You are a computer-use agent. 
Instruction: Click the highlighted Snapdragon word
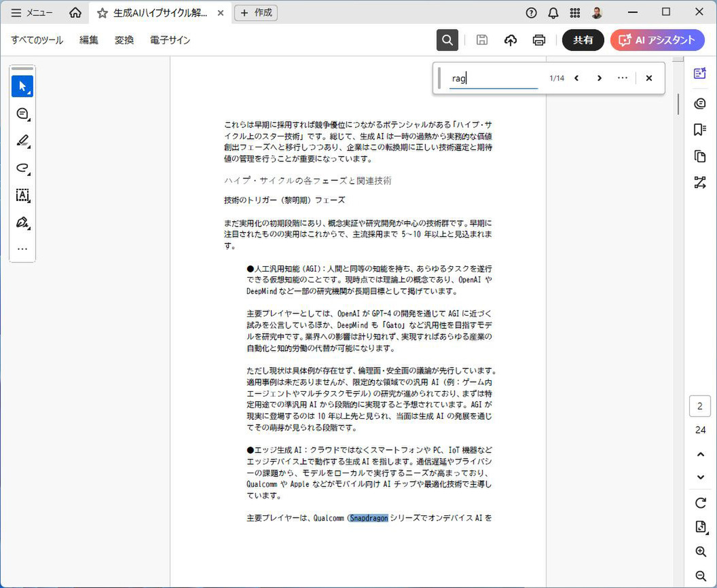pyautogui.click(x=369, y=518)
